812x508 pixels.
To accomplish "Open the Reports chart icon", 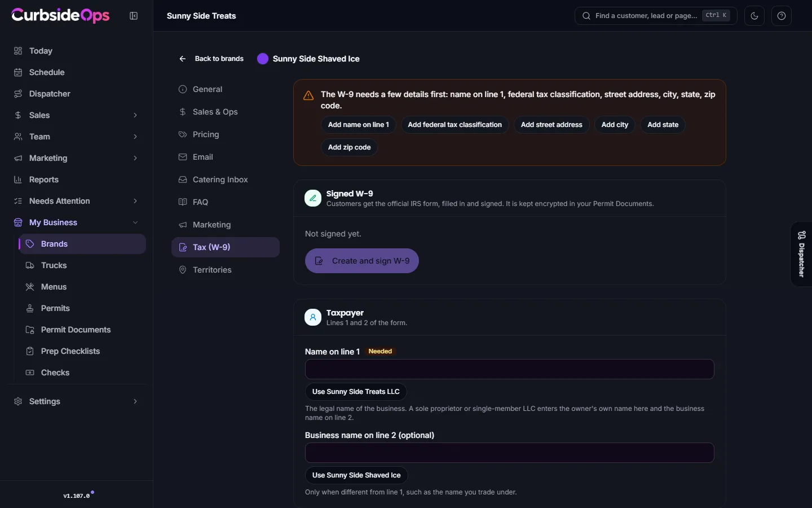I will pos(18,179).
